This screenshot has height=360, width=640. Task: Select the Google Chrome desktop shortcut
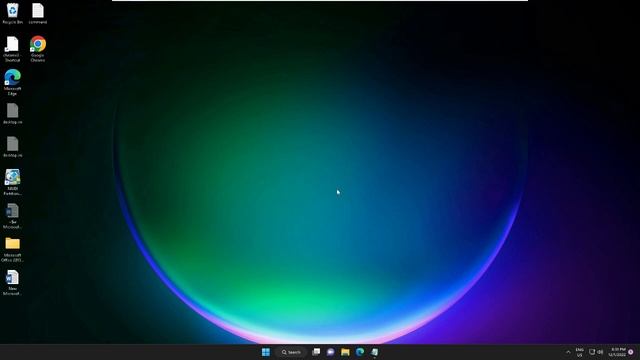(38, 49)
